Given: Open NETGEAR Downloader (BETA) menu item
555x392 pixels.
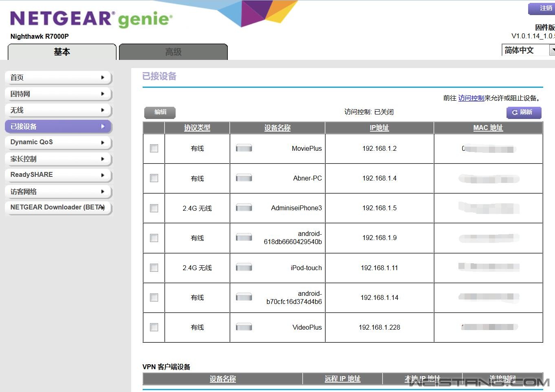Looking at the screenshot, I should pyautogui.click(x=58, y=207).
